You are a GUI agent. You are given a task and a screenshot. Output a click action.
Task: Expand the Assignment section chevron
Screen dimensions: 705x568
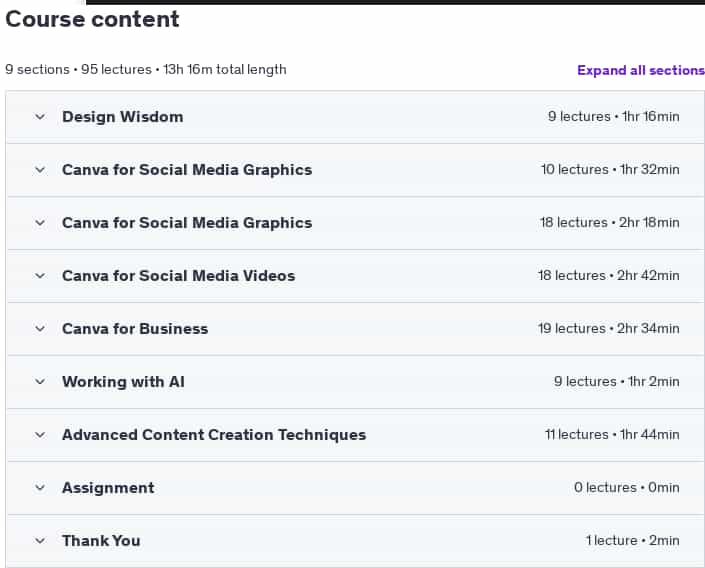40,488
